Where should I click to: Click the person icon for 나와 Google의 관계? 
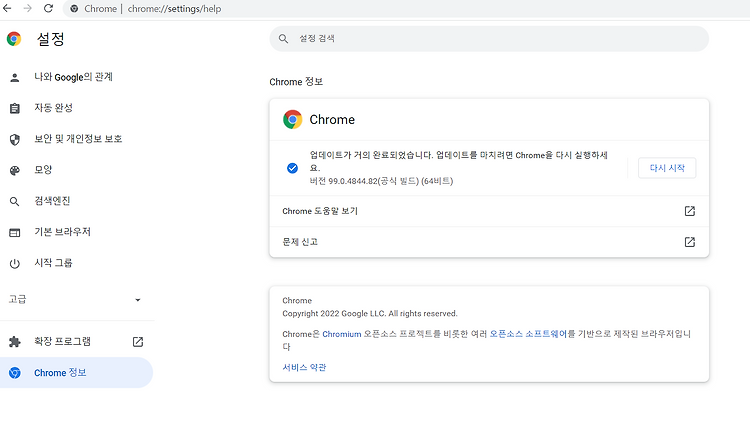15,78
